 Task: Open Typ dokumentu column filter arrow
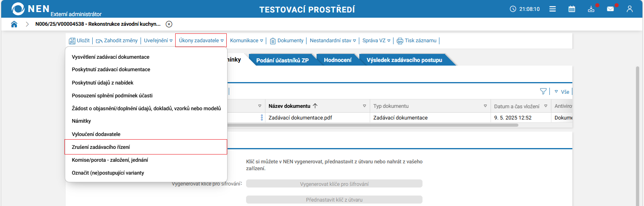485,106
